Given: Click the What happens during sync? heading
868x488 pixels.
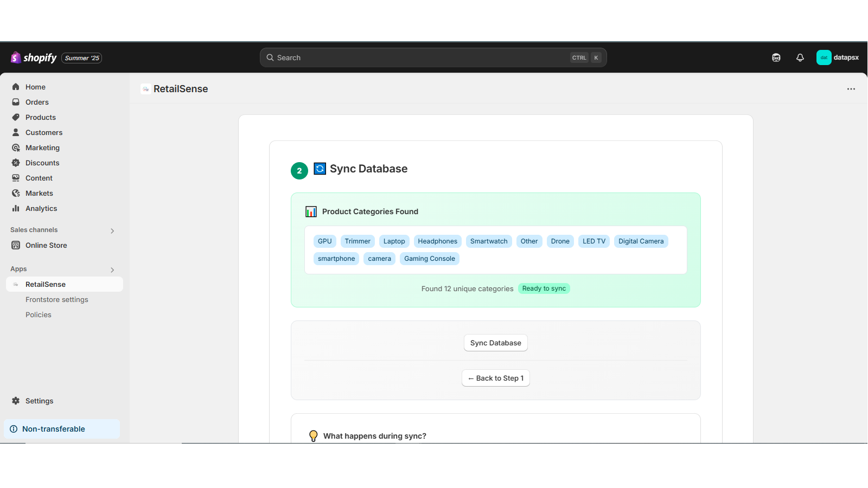Looking at the screenshot, I should (375, 436).
